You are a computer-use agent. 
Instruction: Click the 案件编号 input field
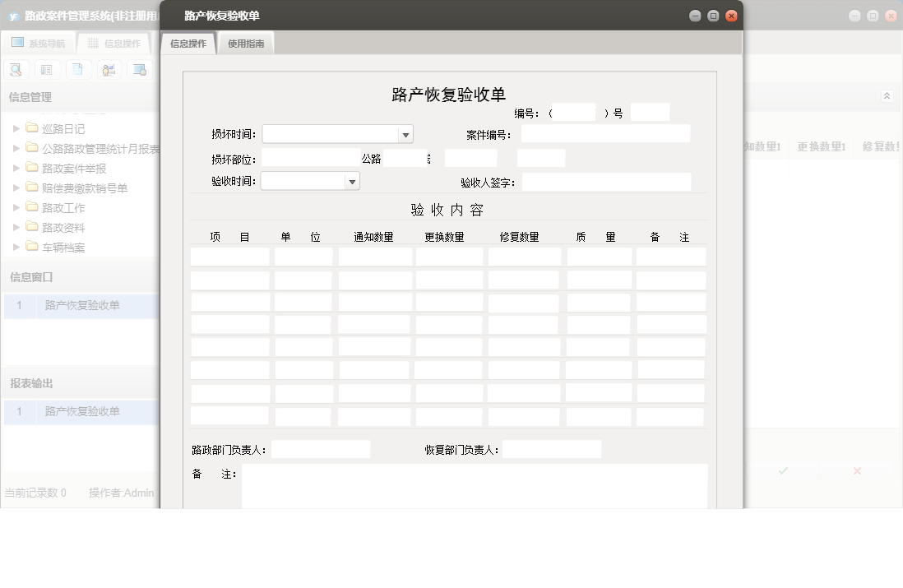coord(605,134)
